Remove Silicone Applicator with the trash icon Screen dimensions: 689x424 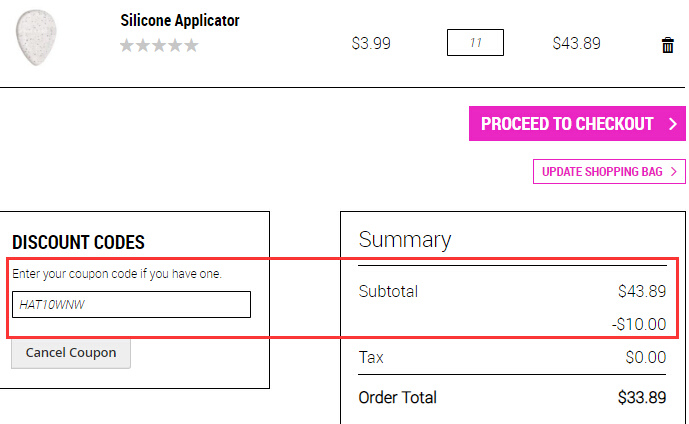(667, 45)
